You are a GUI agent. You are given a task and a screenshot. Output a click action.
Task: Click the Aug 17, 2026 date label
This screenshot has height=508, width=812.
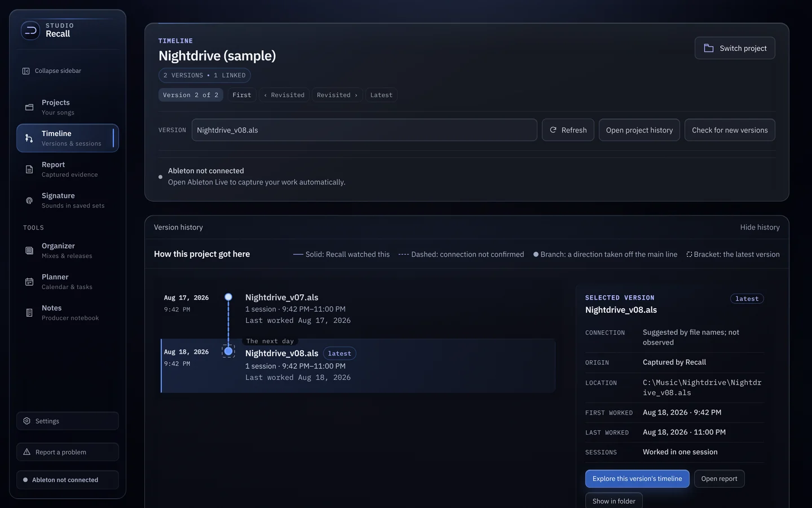(186, 297)
